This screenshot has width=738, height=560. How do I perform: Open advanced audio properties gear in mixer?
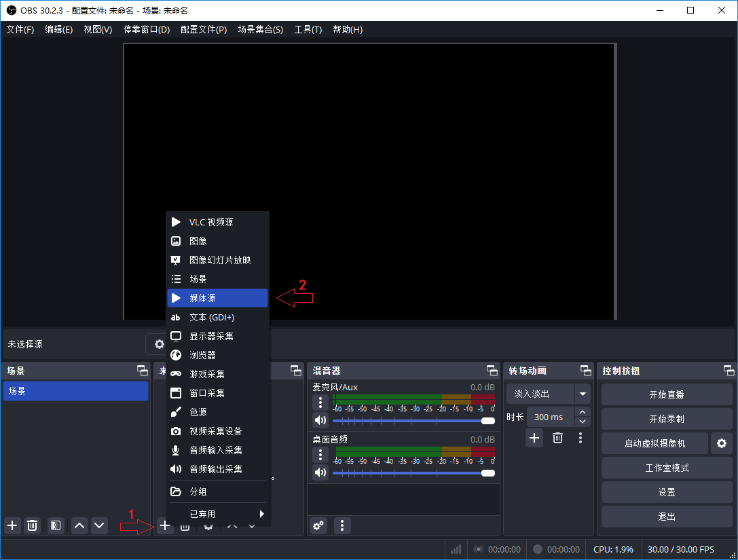pyautogui.click(x=318, y=525)
